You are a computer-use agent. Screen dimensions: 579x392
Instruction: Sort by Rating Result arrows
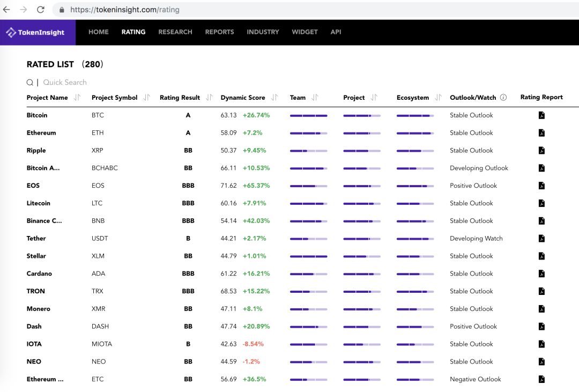tap(210, 98)
